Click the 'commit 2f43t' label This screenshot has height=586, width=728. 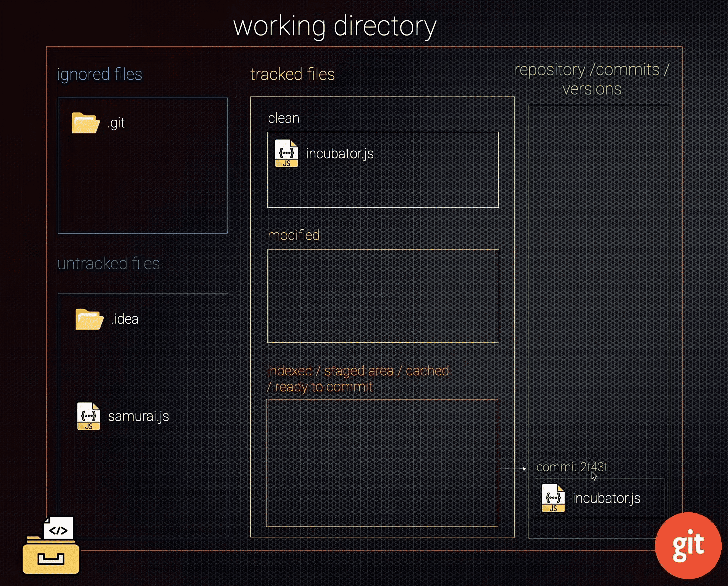coord(572,467)
